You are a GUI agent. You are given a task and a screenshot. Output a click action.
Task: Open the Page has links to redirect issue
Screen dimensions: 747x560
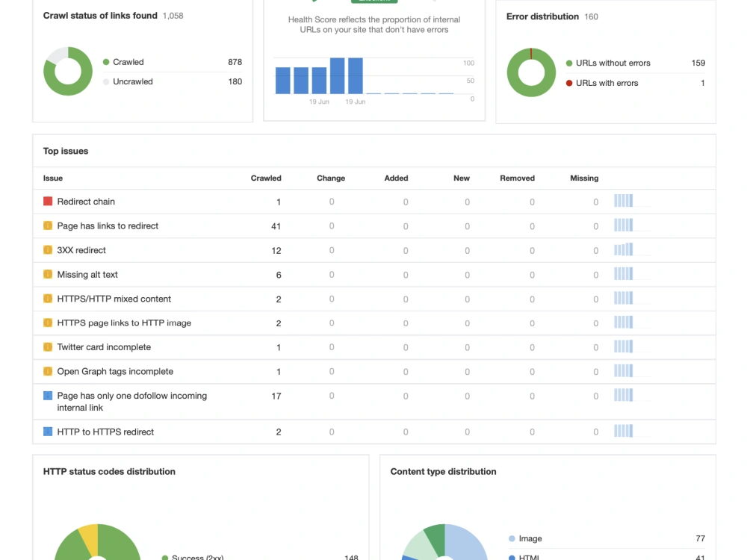click(108, 225)
